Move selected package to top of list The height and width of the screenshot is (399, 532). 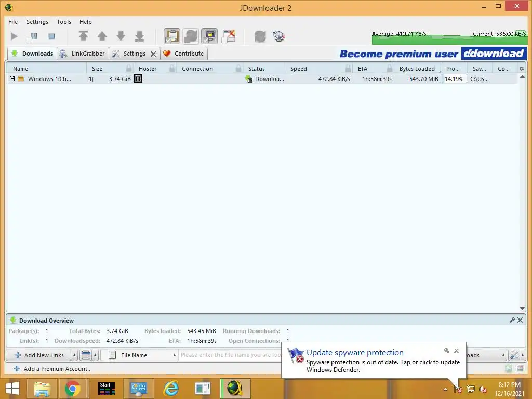(83, 36)
